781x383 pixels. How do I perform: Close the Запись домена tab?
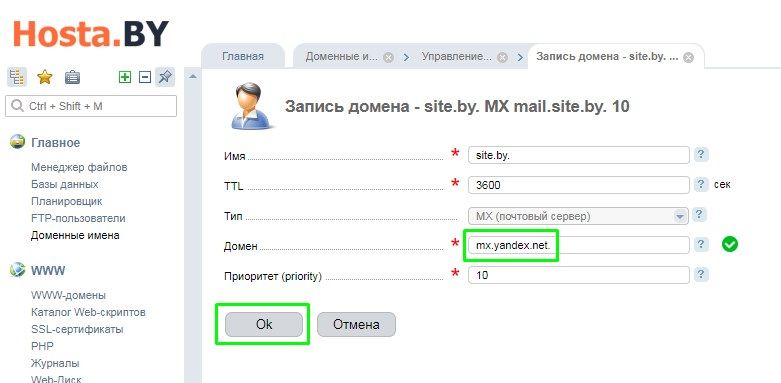[x=688, y=57]
